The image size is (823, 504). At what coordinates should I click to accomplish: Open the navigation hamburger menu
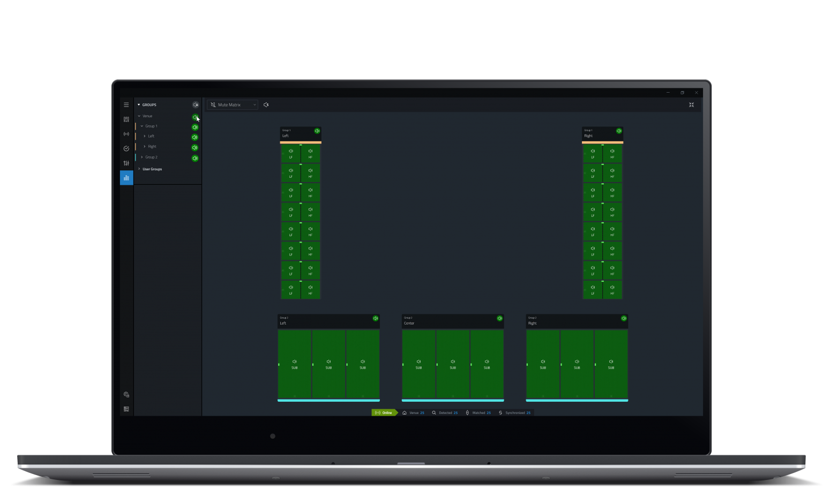pos(126,104)
